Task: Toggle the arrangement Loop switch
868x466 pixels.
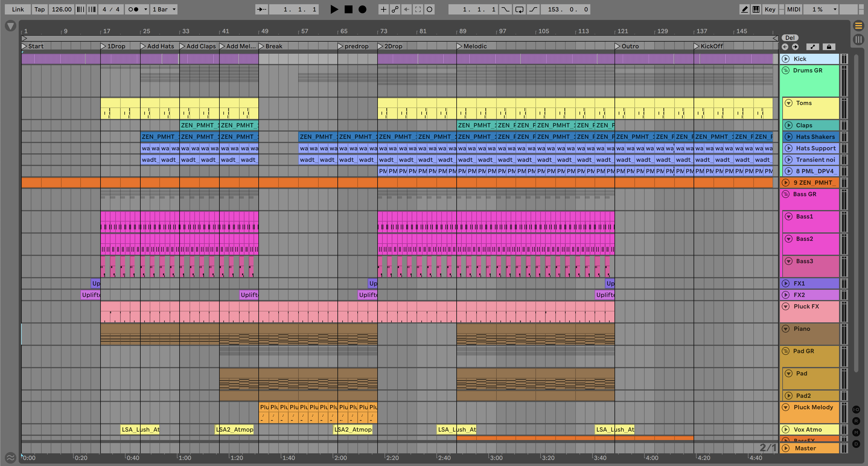Action: (519, 9)
